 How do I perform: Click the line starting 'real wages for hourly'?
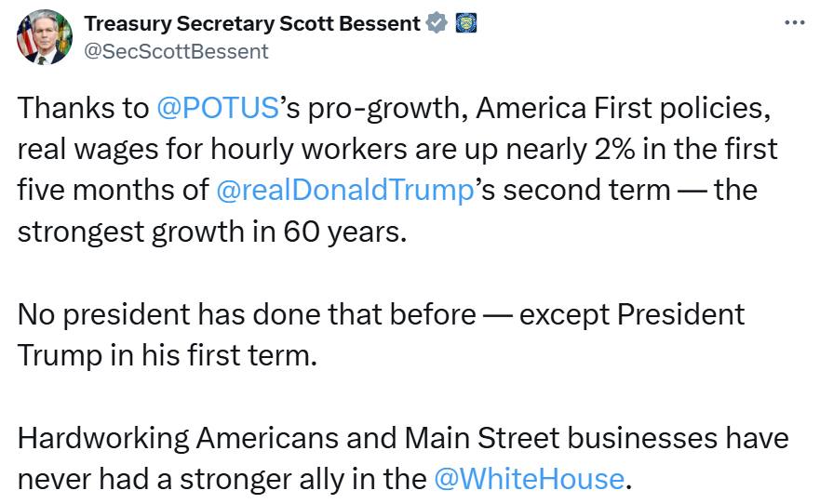pos(397,150)
